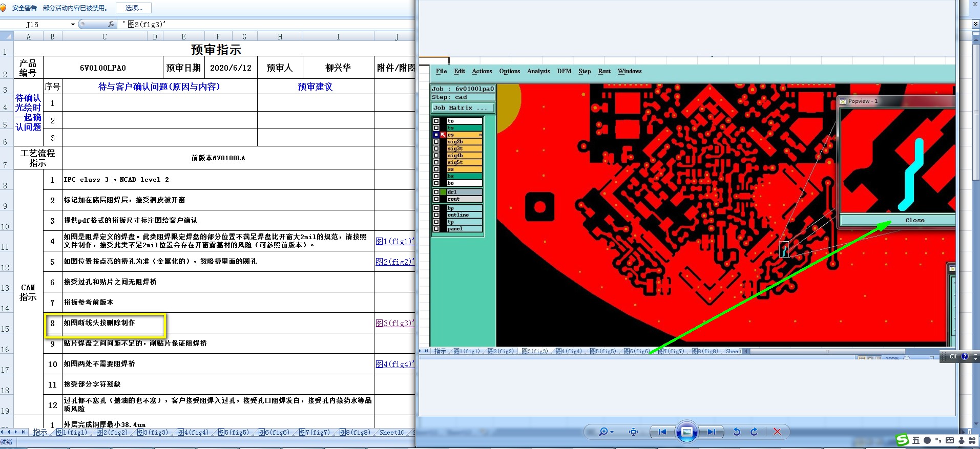Toggle checkbox for the ts layer
The height and width of the screenshot is (449, 980).
point(436,128)
